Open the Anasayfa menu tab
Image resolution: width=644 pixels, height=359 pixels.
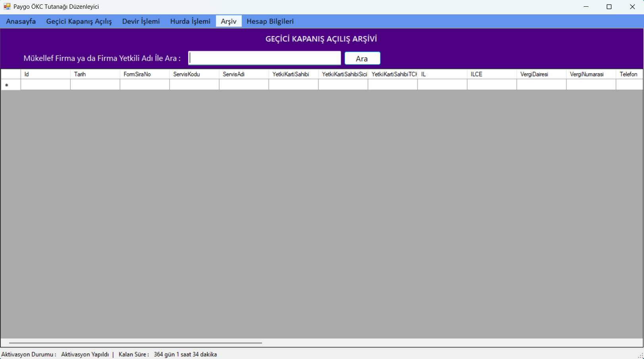[21, 21]
